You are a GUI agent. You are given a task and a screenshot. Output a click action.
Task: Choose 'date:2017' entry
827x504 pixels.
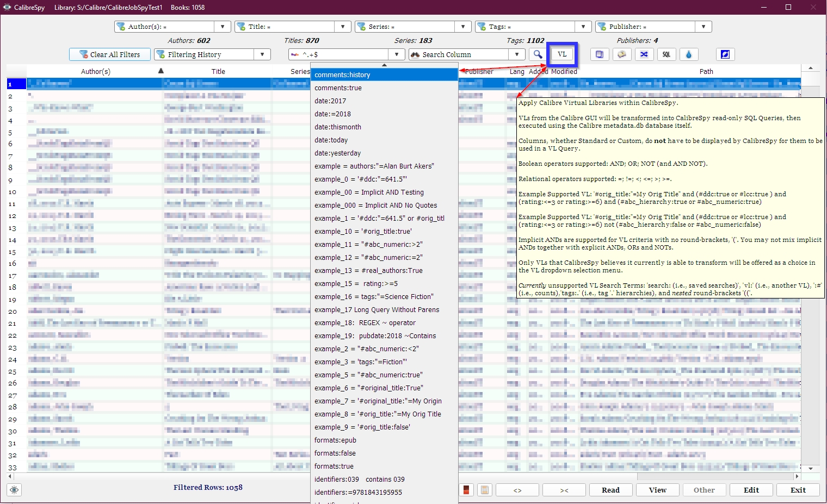(384, 101)
